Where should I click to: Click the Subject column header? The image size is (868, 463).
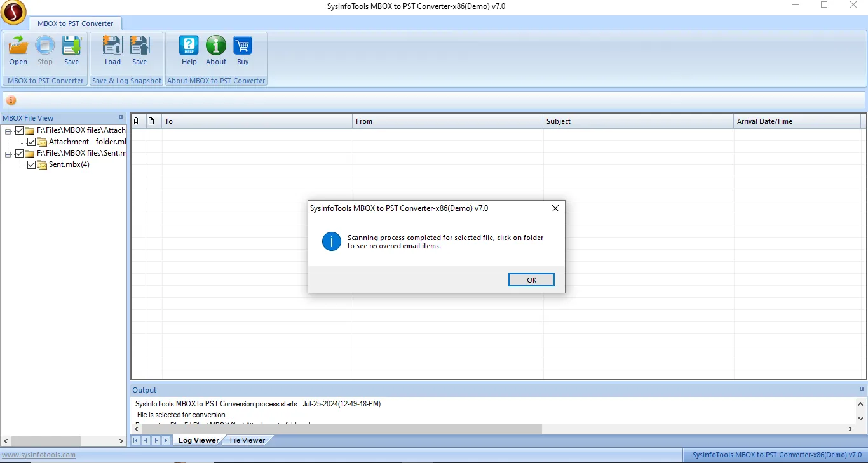pos(639,121)
